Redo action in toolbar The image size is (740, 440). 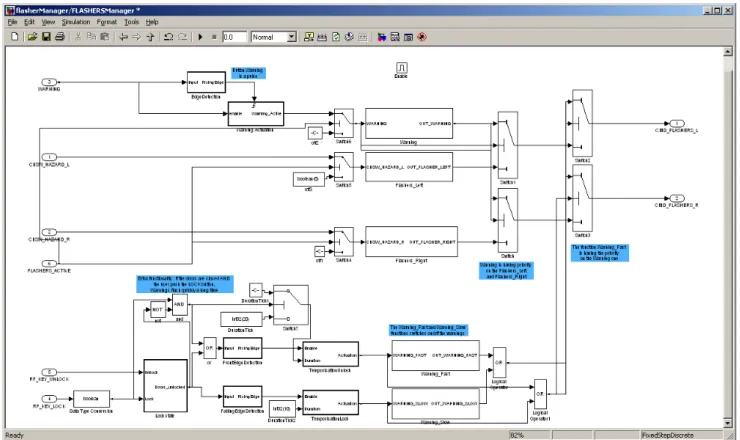(x=182, y=37)
